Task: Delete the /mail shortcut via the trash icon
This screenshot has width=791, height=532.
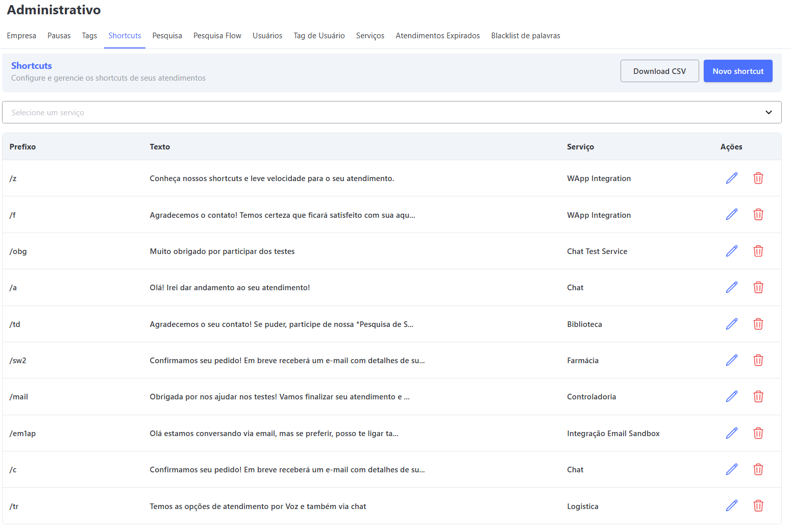Action: click(758, 396)
